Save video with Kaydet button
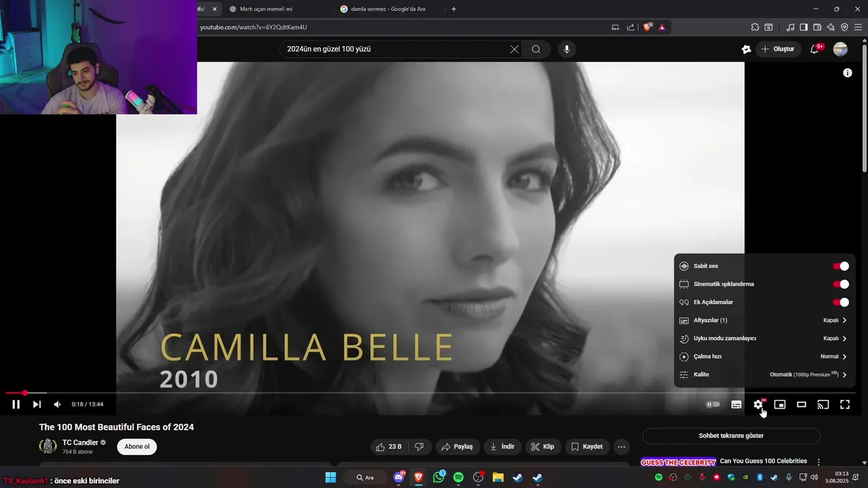Image resolution: width=868 pixels, height=488 pixels. 587,447
